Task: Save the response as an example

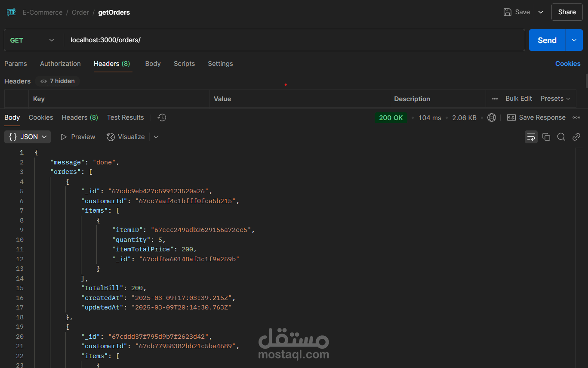Action: tap(536, 117)
